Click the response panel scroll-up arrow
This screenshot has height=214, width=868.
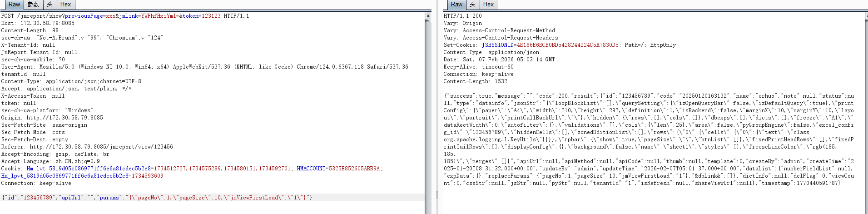click(x=865, y=16)
